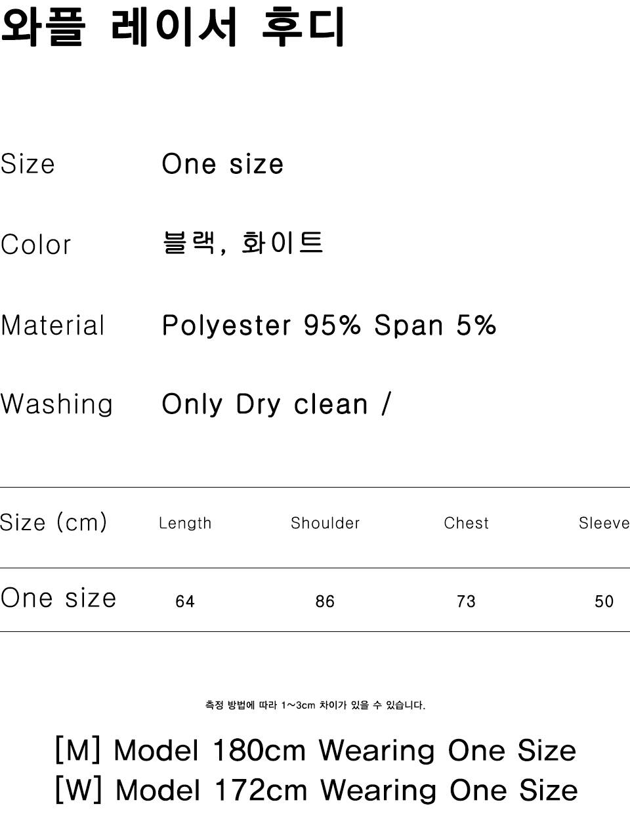Click the chest value 73
The width and height of the screenshot is (630, 840).
tap(466, 601)
